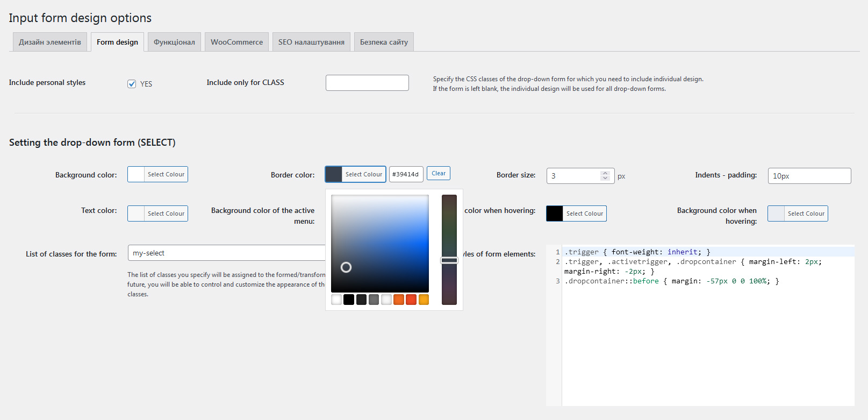Click the Indents - padding field
Image resolution: width=868 pixels, height=420 pixels.
click(809, 176)
